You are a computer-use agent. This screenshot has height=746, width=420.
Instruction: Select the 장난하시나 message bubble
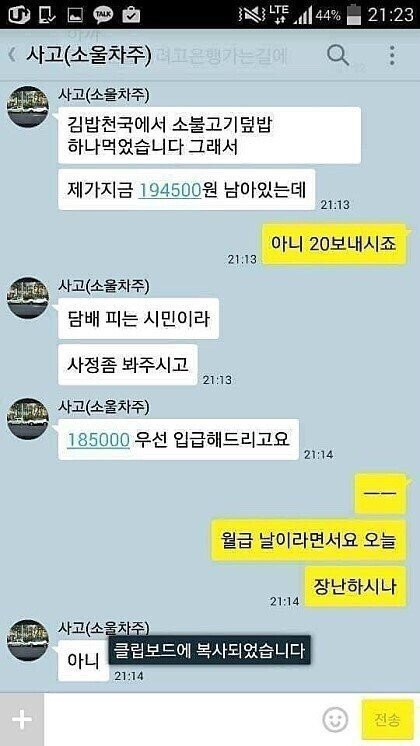355,586
